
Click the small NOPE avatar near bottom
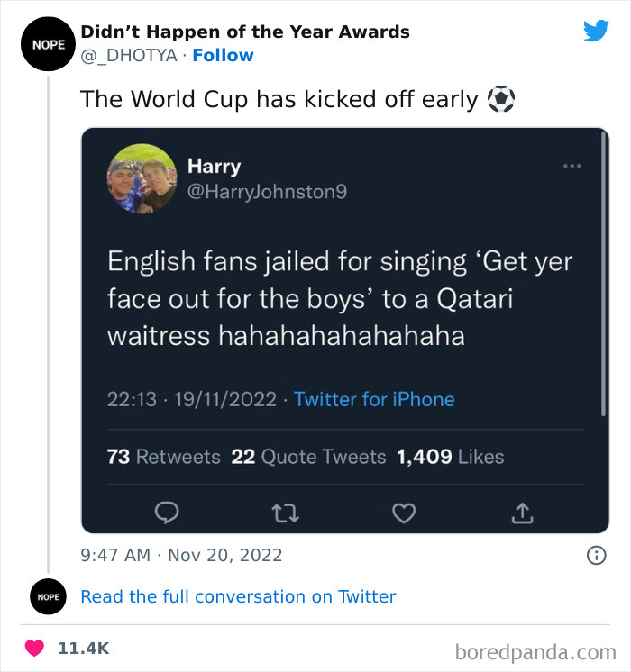47,596
